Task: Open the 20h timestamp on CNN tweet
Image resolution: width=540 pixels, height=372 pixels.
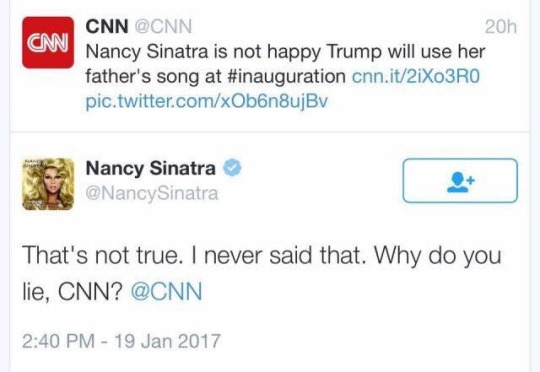Action: (501, 27)
